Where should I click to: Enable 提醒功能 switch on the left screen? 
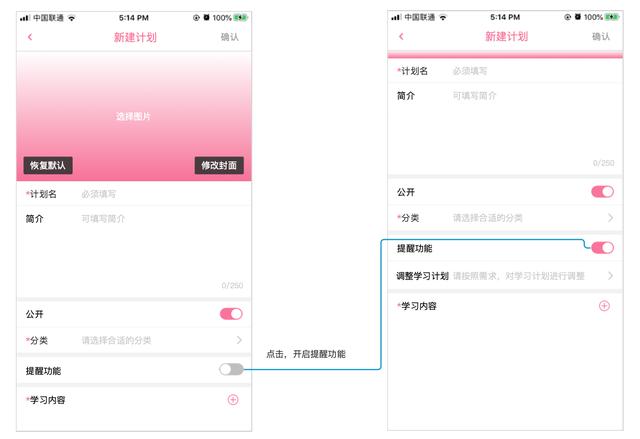[231, 369]
